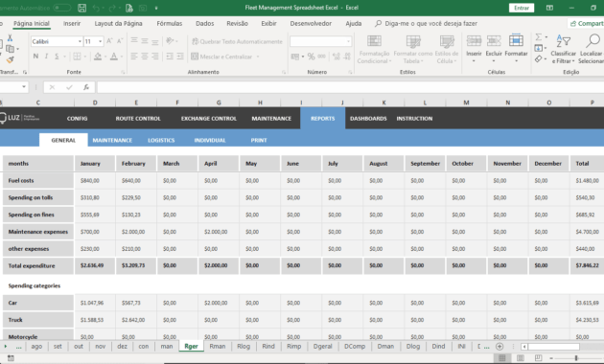Image resolution: width=604 pixels, height=364 pixels.
Task: Toggle underline formatting (S)
Action: [x=57, y=57]
